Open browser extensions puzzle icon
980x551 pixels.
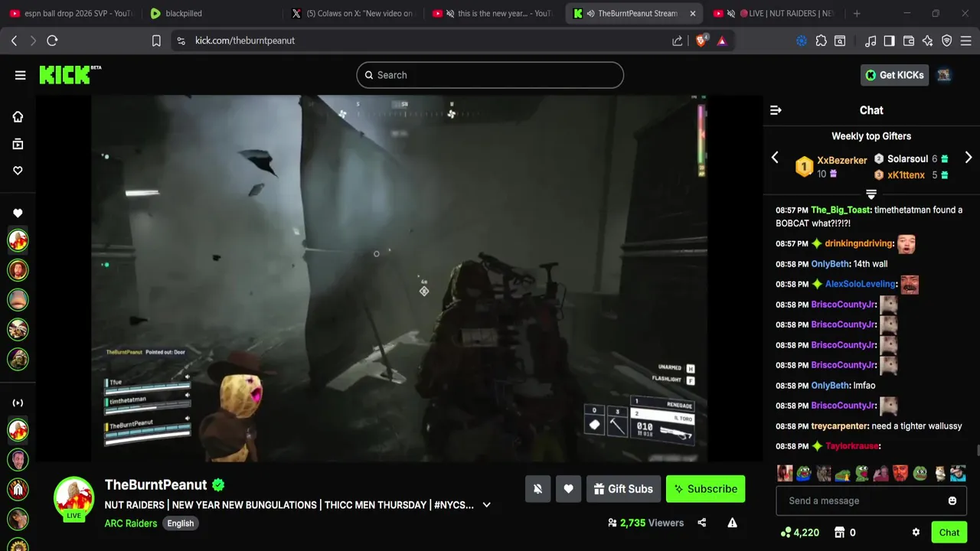point(821,41)
